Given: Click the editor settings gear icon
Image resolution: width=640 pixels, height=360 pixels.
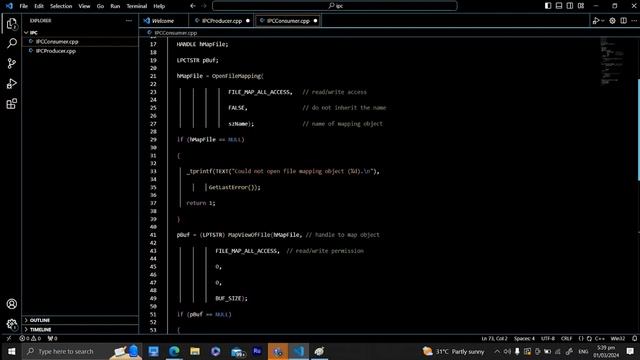Looking at the screenshot, I should 612,20.
